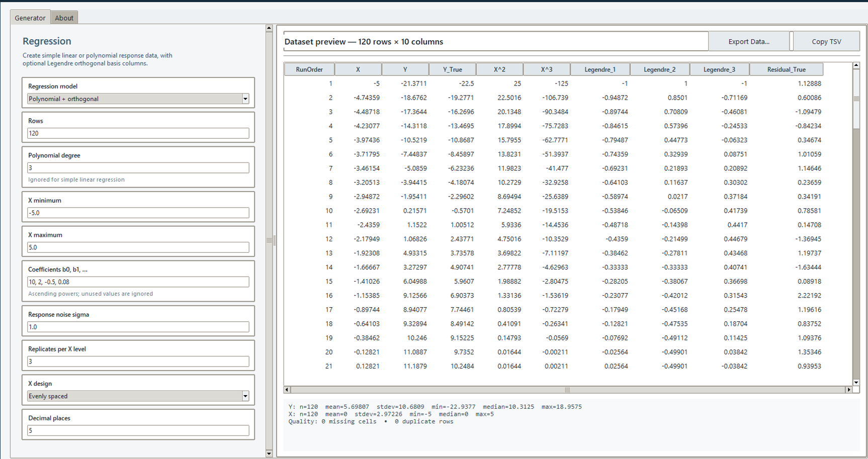Click the Copy TSV button
The image size is (868, 459).
826,42
